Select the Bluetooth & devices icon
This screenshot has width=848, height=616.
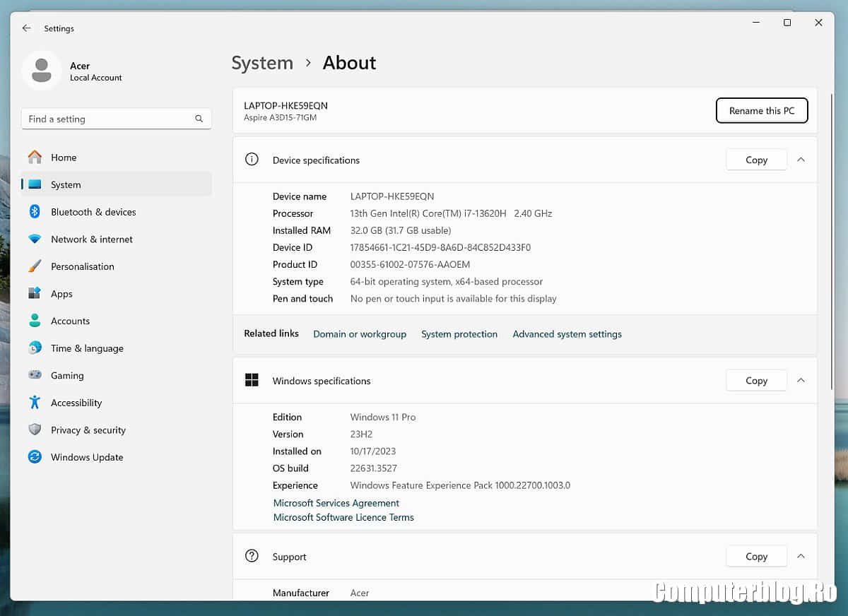[x=35, y=212]
